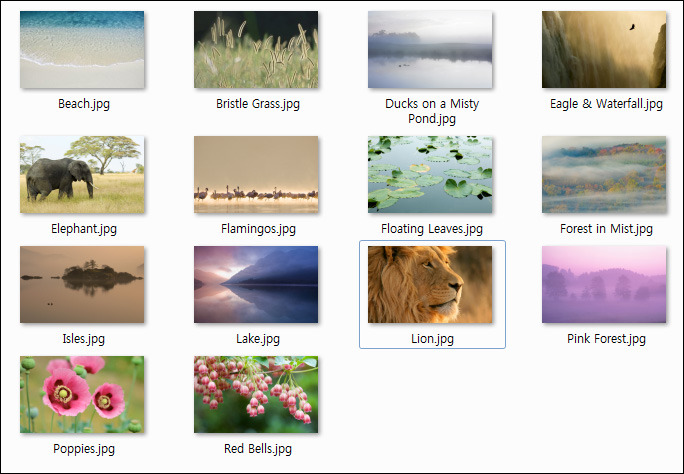Screen dimensions: 684x474
Task: Click the Pink Forest.jpg file name label
Action: coord(606,339)
